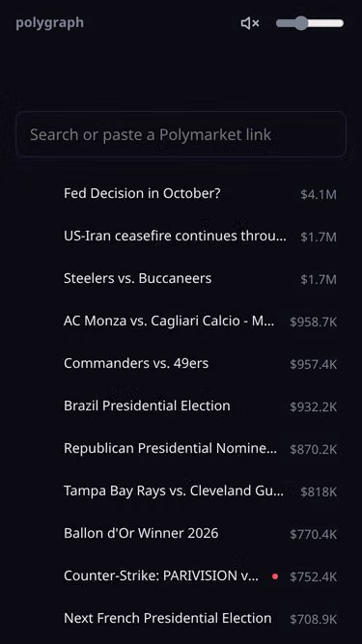
Task: Click the $958.7K volume figure
Action: 313,322
